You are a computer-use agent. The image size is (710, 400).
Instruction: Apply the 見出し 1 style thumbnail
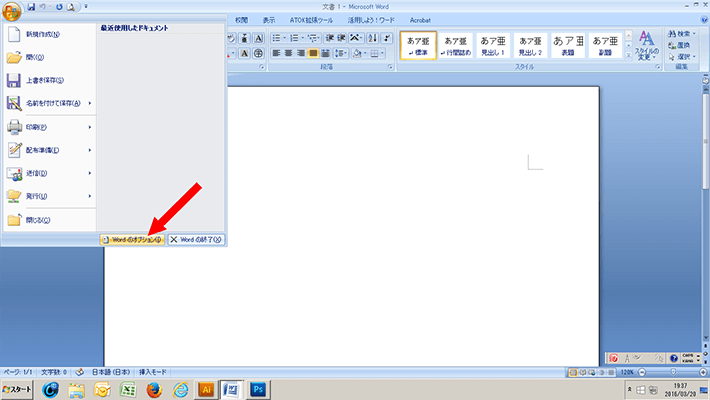point(492,44)
